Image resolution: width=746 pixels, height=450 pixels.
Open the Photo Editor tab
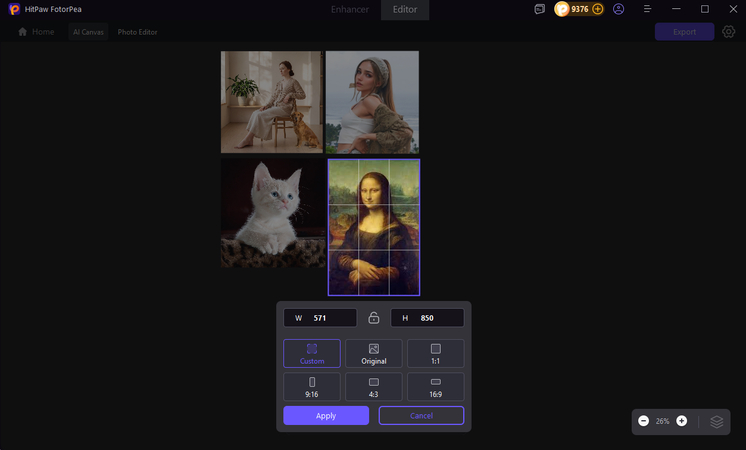(x=137, y=32)
